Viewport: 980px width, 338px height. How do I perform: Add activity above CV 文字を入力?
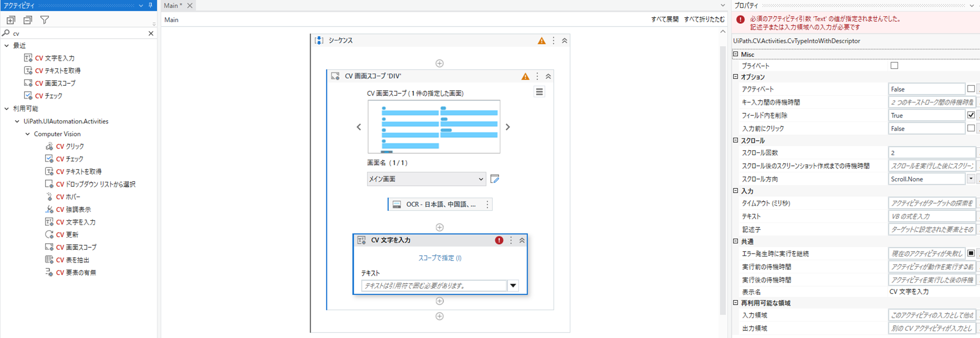click(440, 227)
